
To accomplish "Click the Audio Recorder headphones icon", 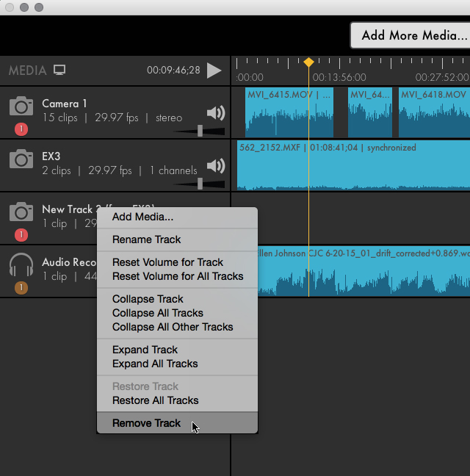I will click(21, 264).
